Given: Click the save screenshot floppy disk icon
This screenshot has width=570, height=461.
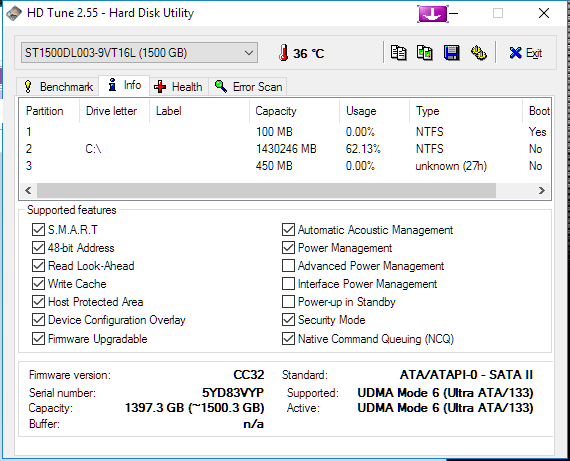Looking at the screenshot, I should [x=451, y=53].
